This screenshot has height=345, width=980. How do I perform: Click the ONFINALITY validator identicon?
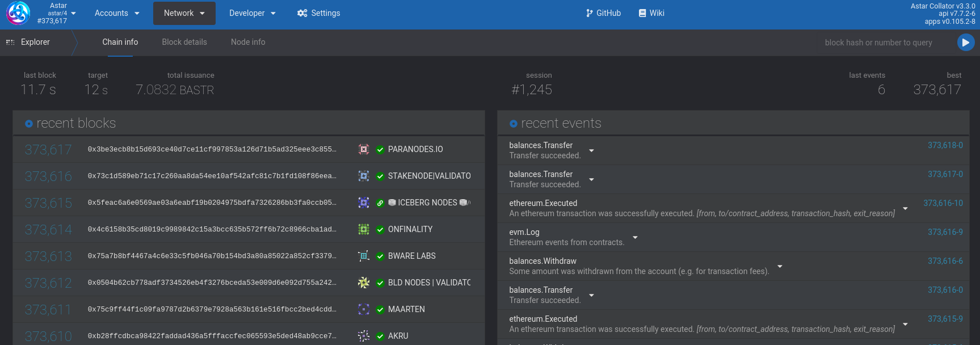tap(364, 229)
